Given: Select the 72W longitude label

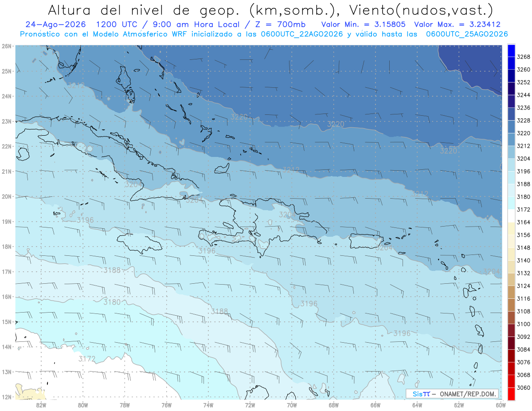Looking at the screenshot, I should [250, 405].
